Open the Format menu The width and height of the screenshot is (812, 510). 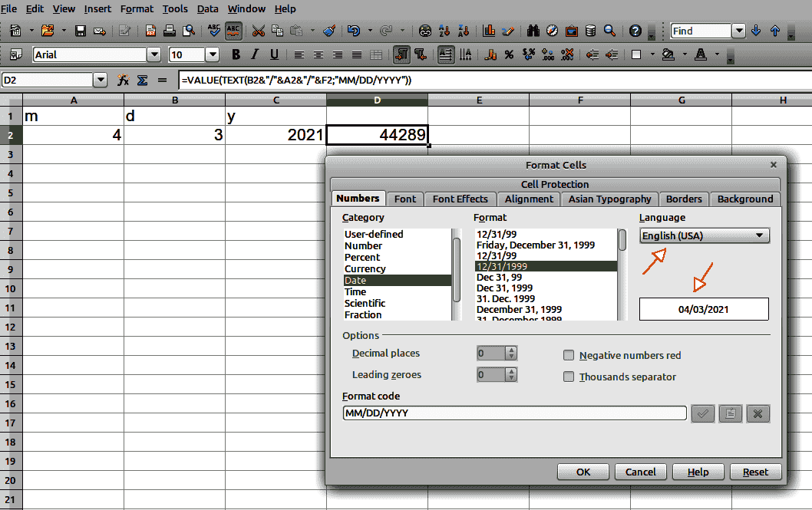point(137,8)
